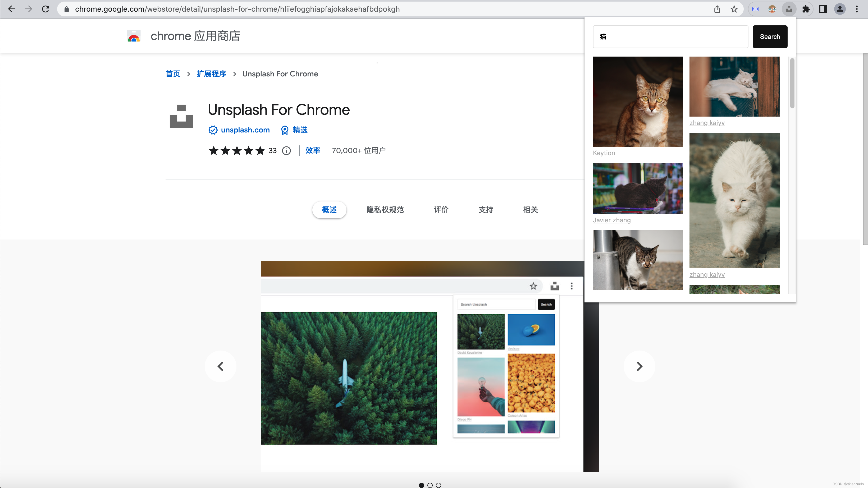Screen dimensions: 868x488
Task: Click the Unsplash extension icon in toolbar
Action: pos(789,9)
